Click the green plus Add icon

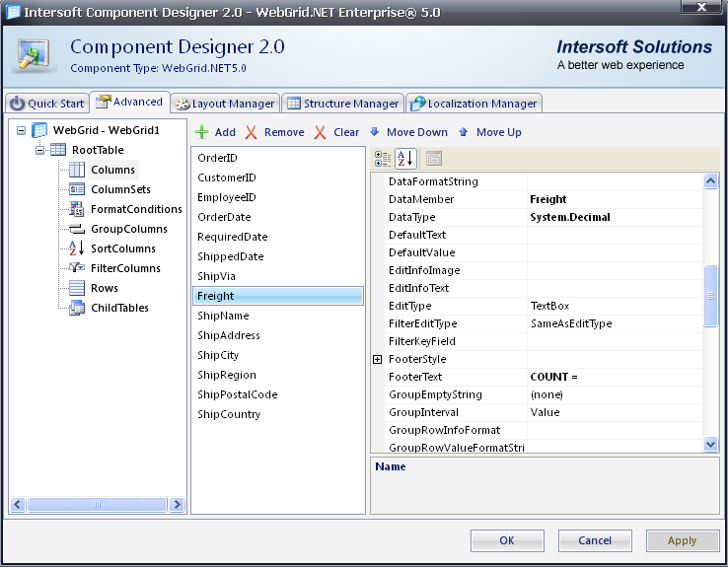point(201,132)
